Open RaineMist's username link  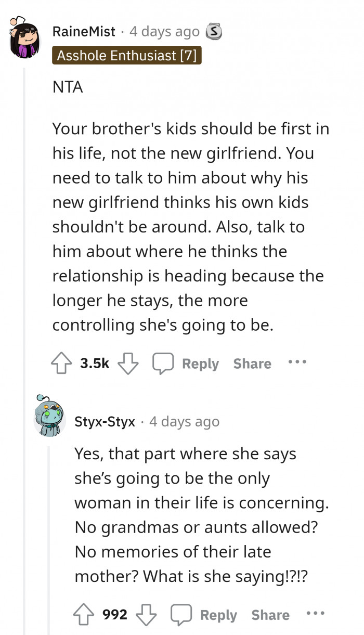(84, 31)
